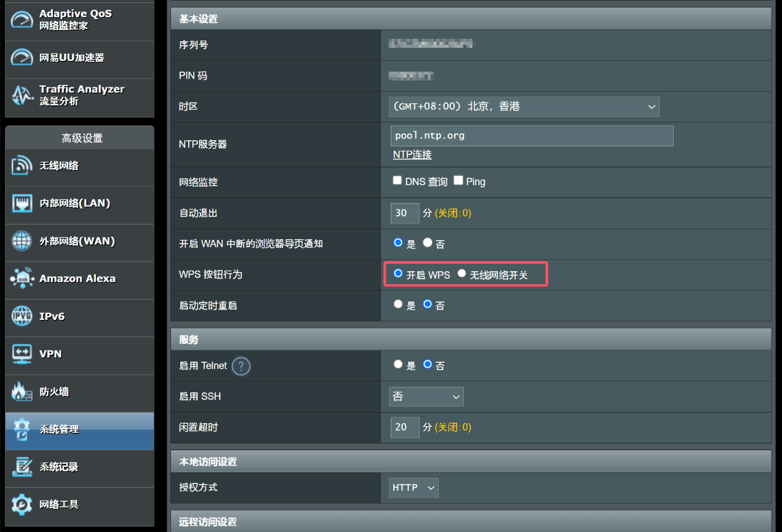Screen dimensions: 782x532
Task: Choose 开启 WPS for WPS button behavior
Action: coord(398,274)
